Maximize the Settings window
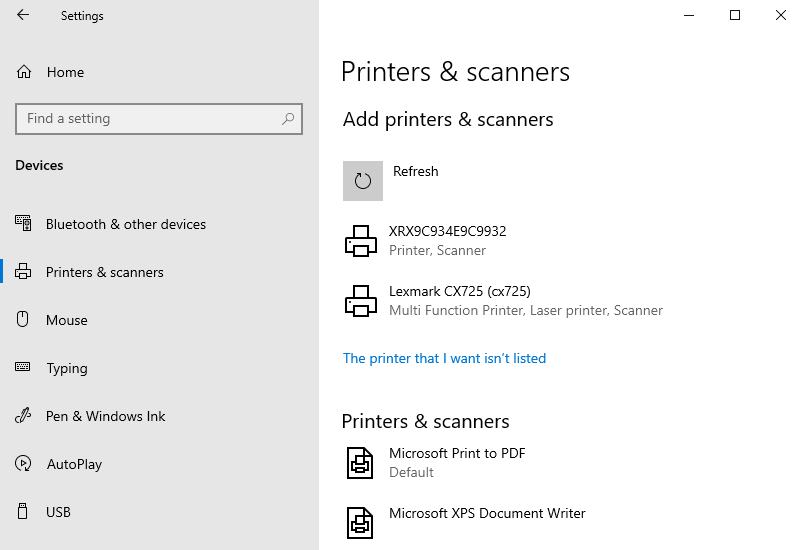Screen dimensions: 807x550 point(735,15)
